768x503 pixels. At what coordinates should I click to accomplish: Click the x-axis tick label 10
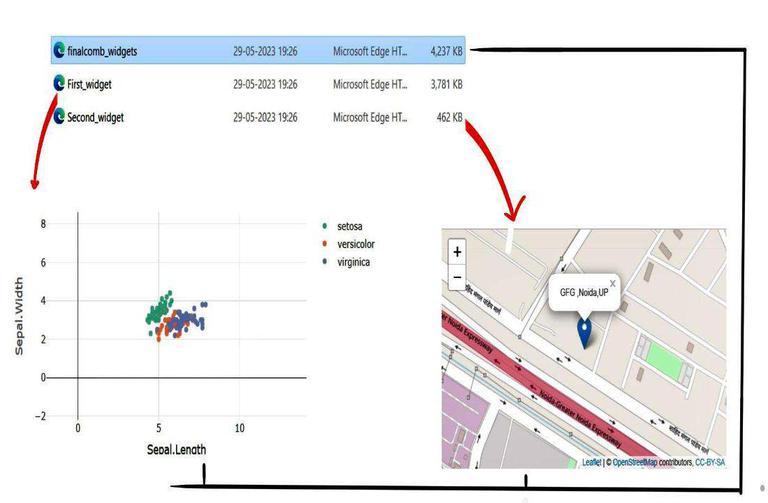point(240,428)
